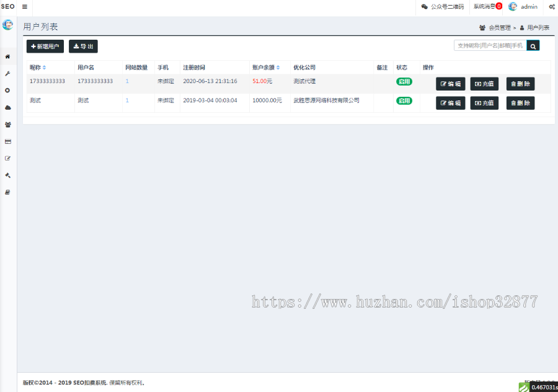Click 用户列表 breadcrumb
This screenshot has width=558, height=392.
[x=538, y=28]
